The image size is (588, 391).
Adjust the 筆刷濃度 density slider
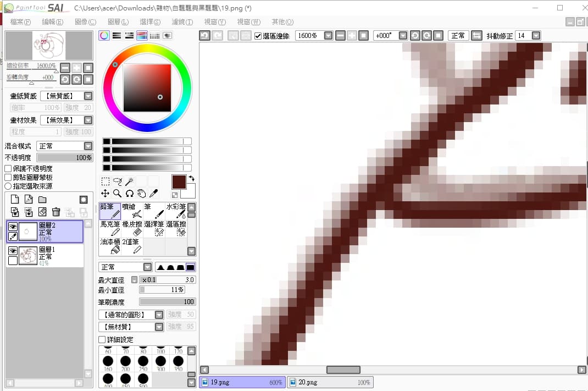[167, 302]
